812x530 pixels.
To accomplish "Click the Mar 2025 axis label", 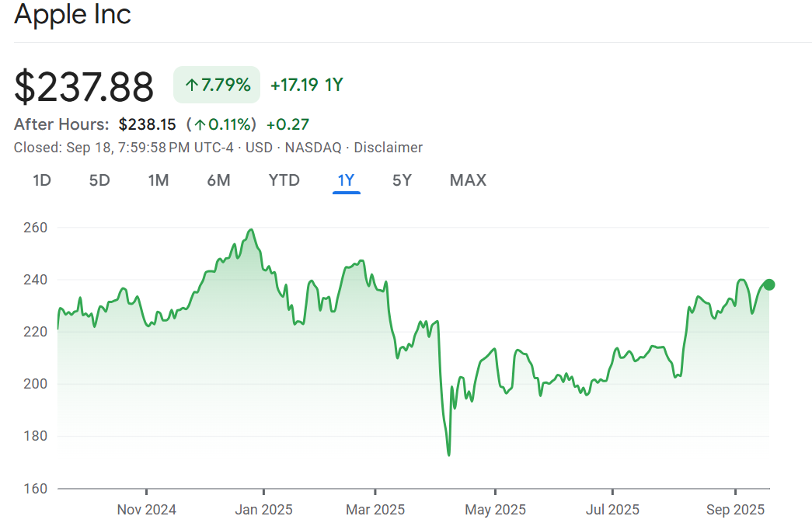I will point(375,510).
